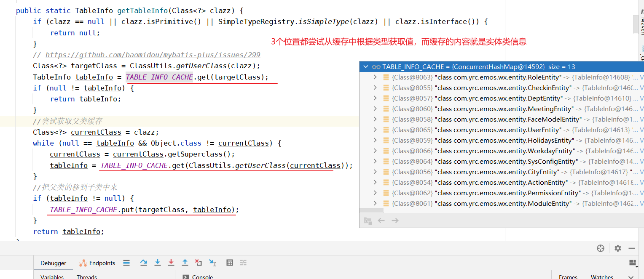Viewport: 644px width, 279px height.
Task: Click the settings gear in the debug panel
Action: pos(617,248)
